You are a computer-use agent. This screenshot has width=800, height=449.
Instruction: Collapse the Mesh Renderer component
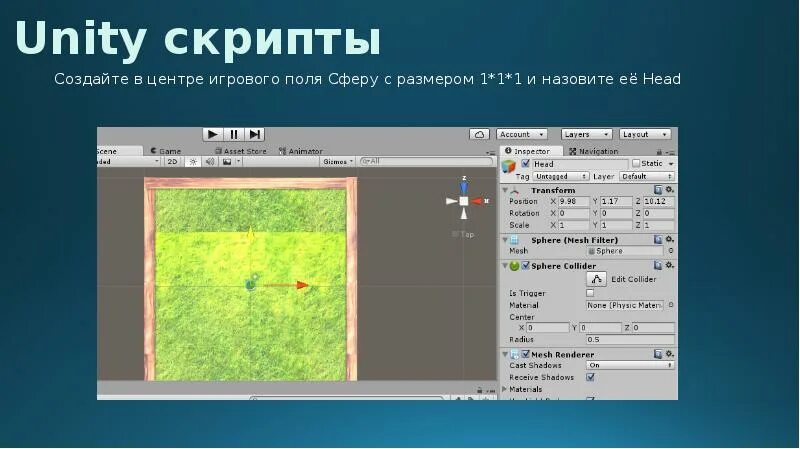click(505, 354)
